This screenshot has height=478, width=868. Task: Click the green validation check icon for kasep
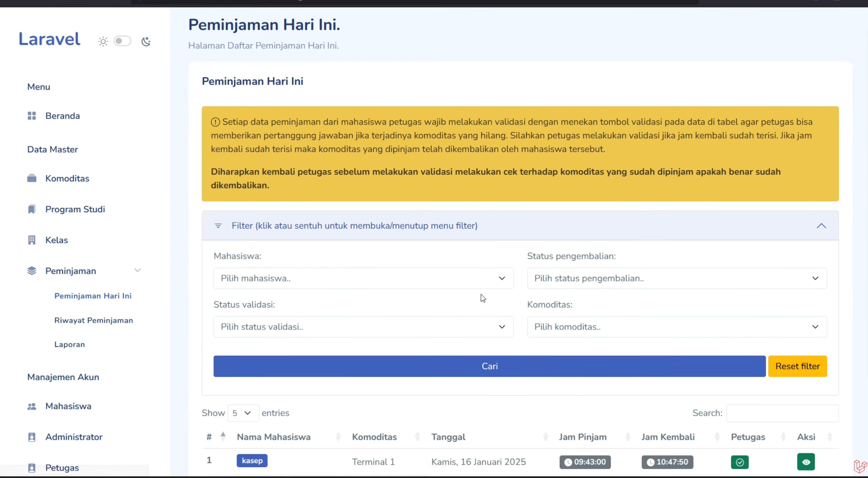740,462
